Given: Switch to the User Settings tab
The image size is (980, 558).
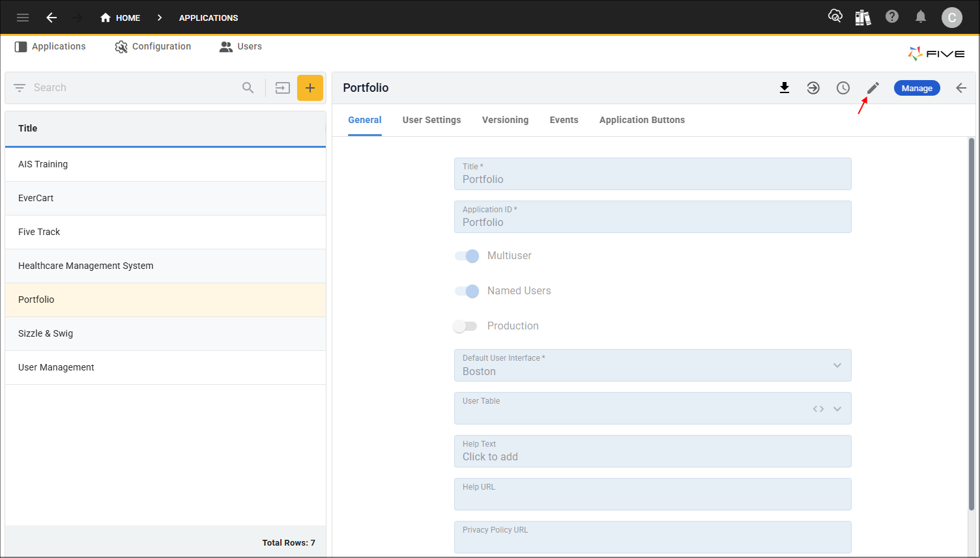Looking at the screenshot, I should coord(431,120).
